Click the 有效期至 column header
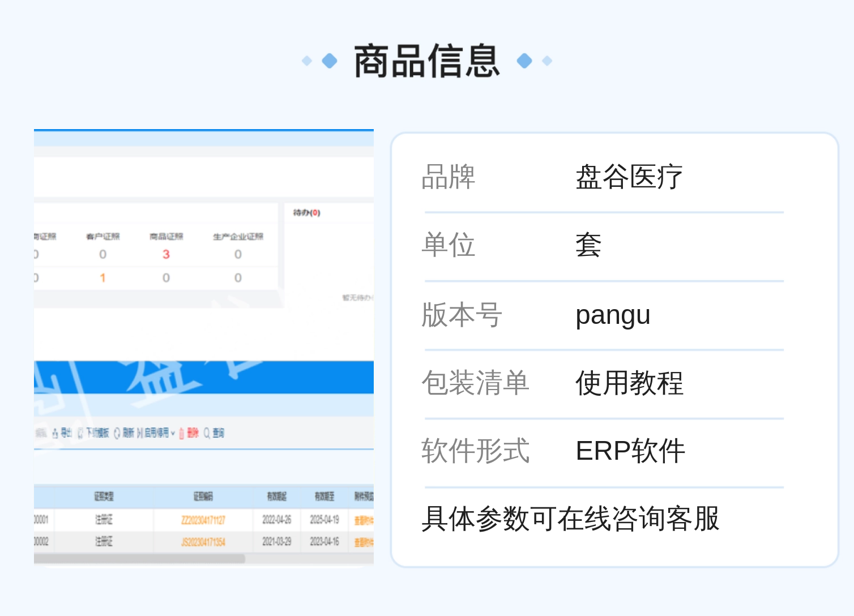The image size is (854, 616). tap(324, 497)
